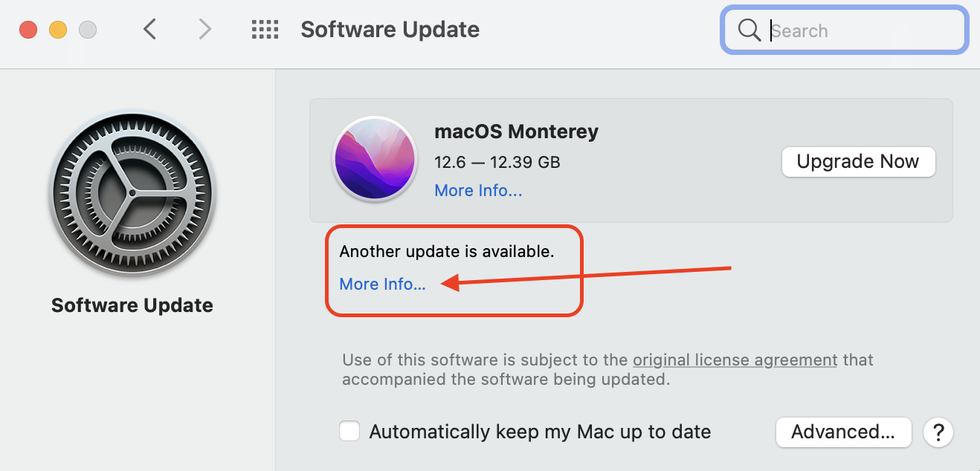The width and height of the screenshot is (980, 471).
Task: Click the magnifying glass in the search field
Action: coord(748,30)
